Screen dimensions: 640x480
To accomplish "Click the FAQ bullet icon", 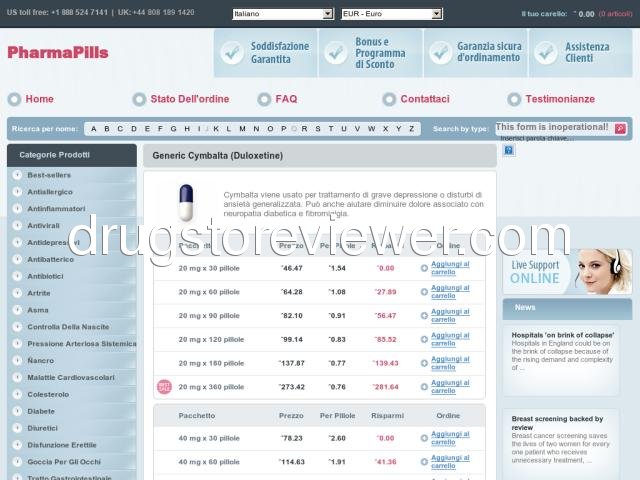I will coord(264,99).
